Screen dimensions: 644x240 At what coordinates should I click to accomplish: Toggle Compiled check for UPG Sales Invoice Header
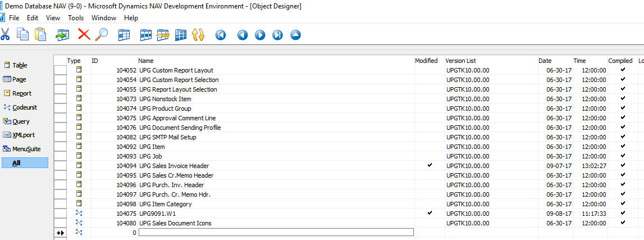[x=623, y=165]
